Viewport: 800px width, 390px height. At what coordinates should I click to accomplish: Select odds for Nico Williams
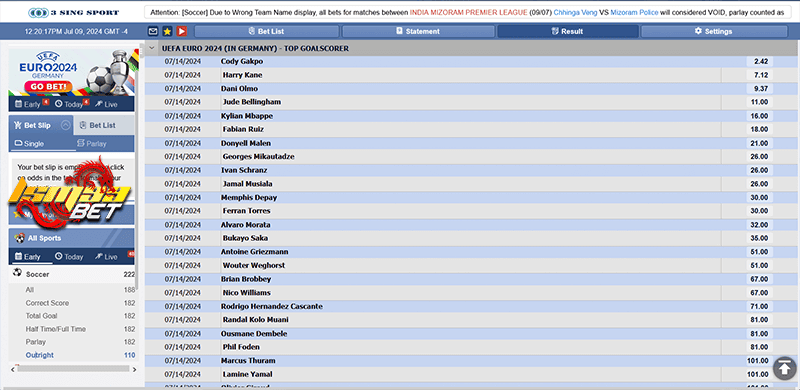(x=761, y=292)
